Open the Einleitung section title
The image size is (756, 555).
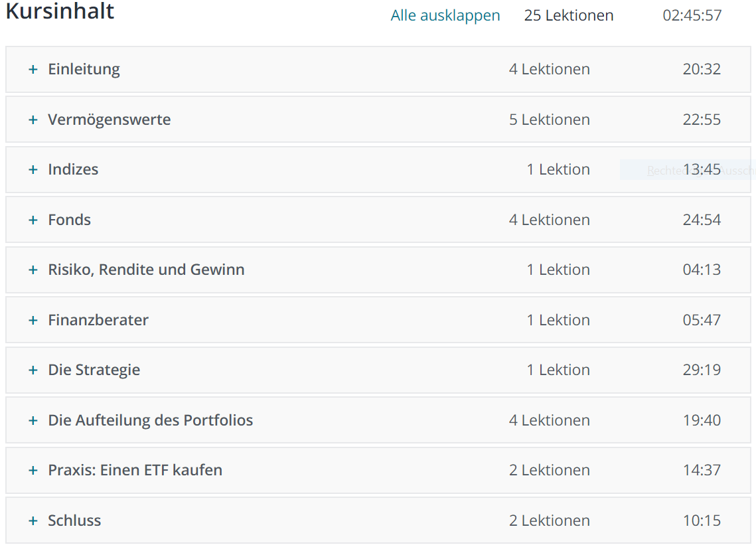coord(84,70)
